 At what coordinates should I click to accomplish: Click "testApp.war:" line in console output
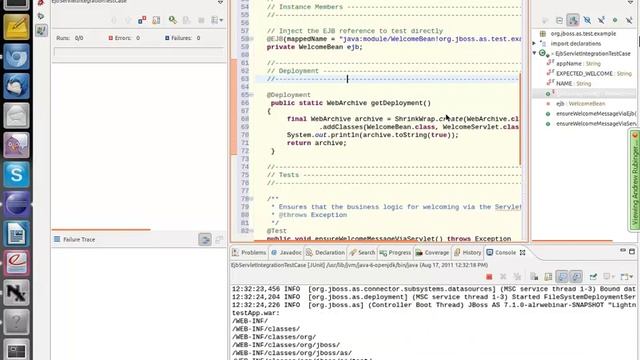[x=256, y=313]
